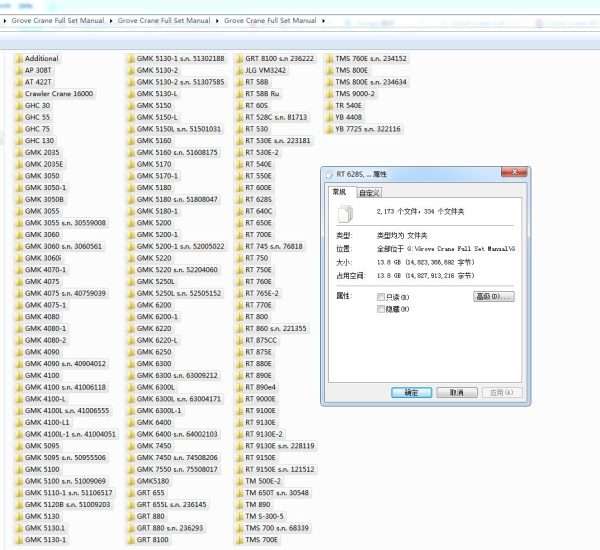Select the GMK 4100-L1 folder icon

pos(19,423)
